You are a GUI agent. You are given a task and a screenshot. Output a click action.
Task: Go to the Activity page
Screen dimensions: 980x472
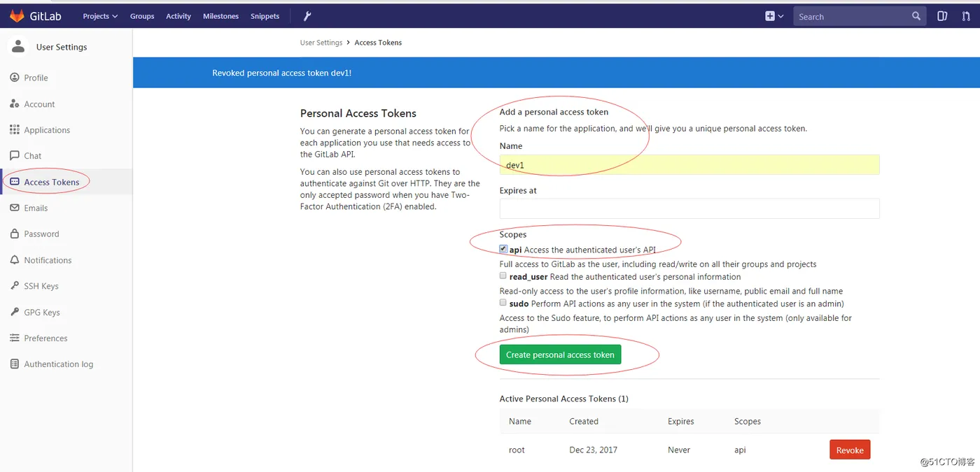coord(178,16)
